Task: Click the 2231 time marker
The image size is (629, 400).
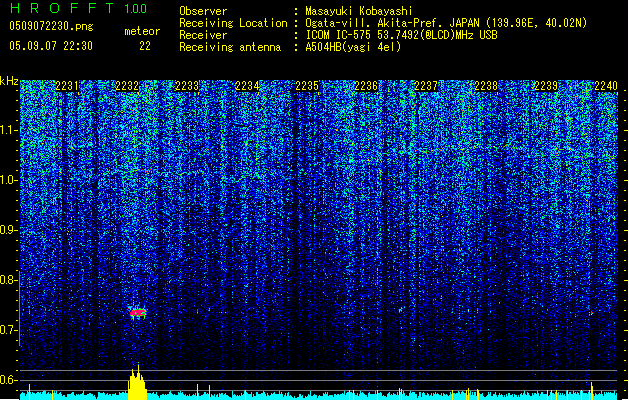Action: pyautogui.click(x=67, y=86)
